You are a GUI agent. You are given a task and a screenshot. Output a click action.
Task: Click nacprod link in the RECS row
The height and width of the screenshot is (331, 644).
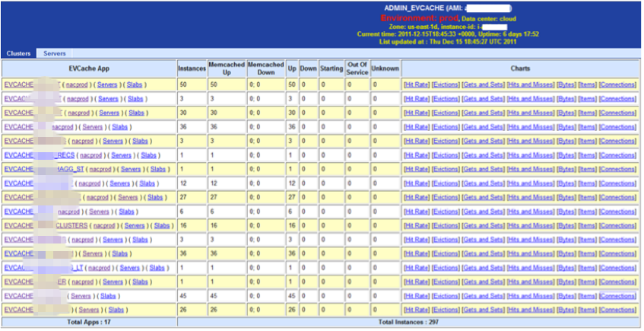tap(90, 155)
